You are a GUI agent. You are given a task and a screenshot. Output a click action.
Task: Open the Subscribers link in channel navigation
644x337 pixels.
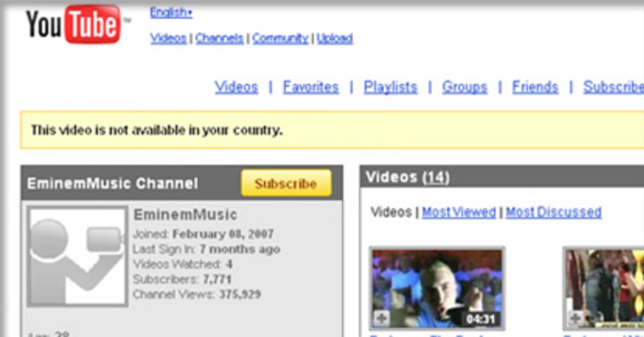pos(613,87)
